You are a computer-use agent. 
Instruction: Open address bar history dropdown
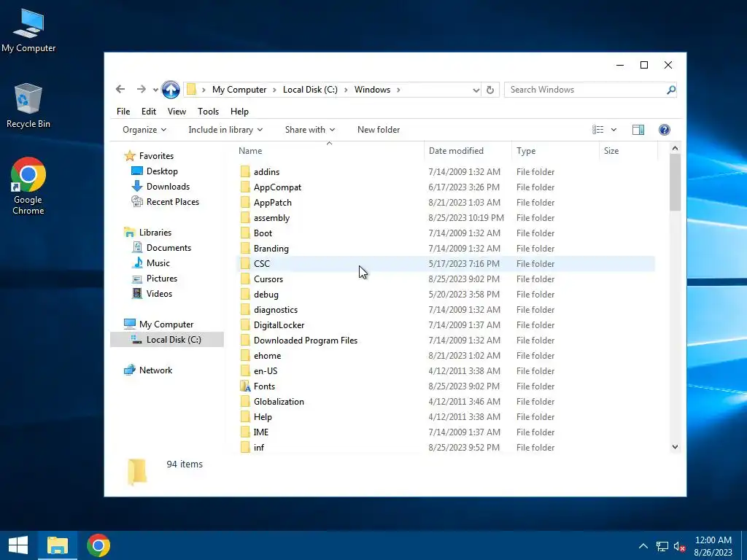point(476,90)
